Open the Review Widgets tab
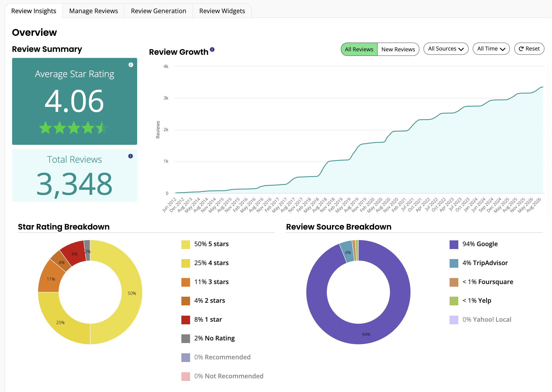The height and width of the screenshot is (392, 552). (x=222, y=11)
